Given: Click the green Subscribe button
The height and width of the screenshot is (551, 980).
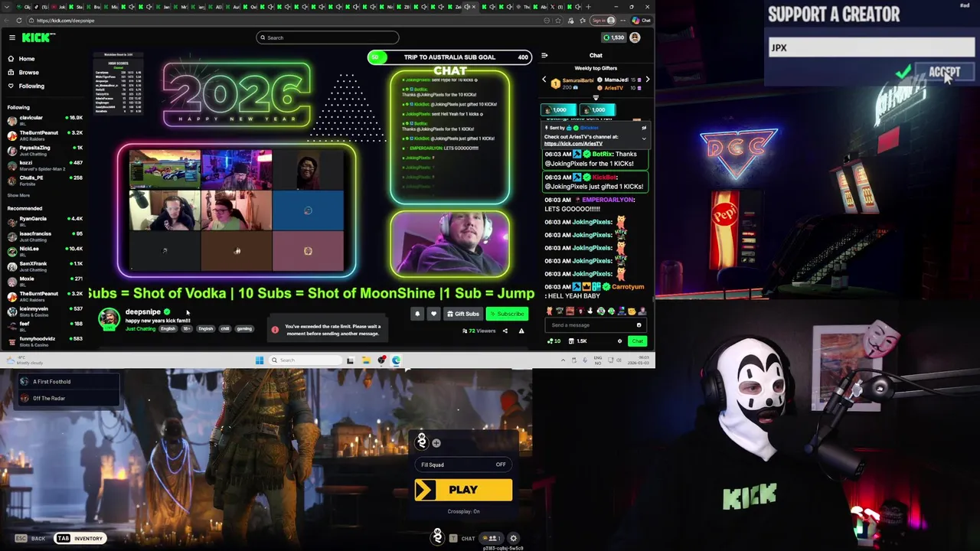Looking at the screenshot, I should (507, 314).
